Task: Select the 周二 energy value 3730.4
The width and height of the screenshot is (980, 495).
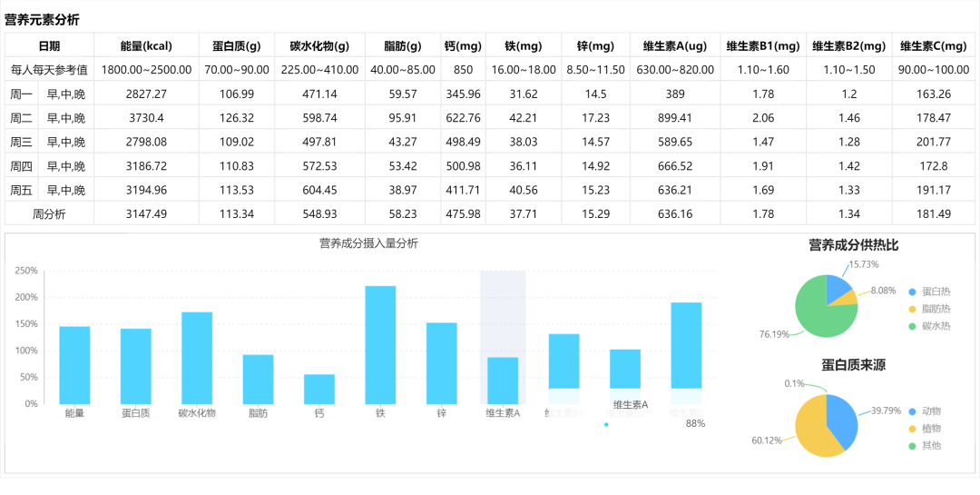Action: click(x=146, y=118)
